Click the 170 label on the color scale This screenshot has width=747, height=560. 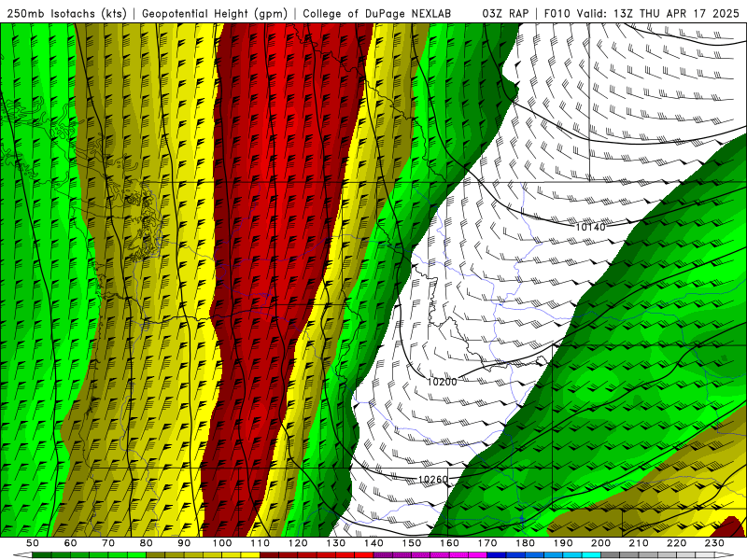[x=487, y=543]
